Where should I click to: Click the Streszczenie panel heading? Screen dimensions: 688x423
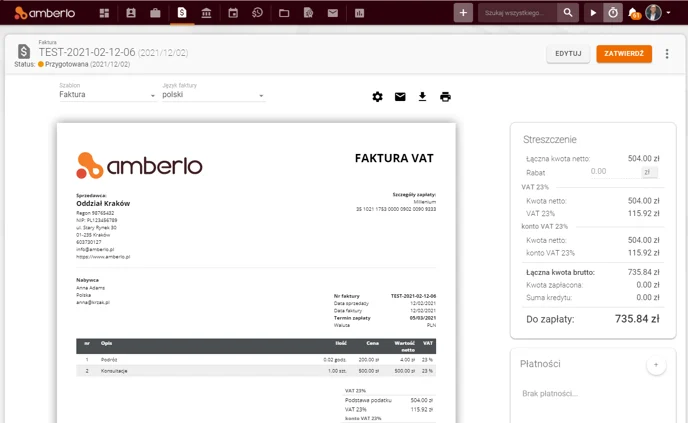tap(549, 140)
